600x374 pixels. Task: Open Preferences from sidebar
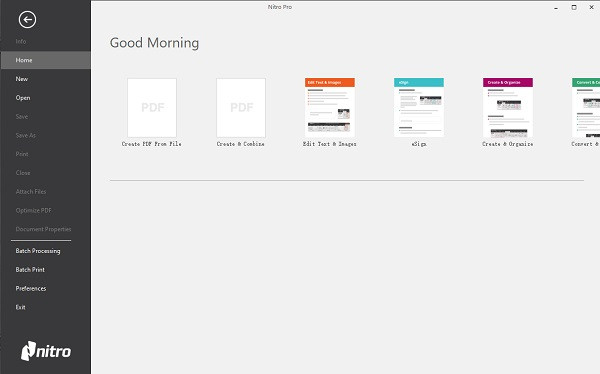click(x=31, y=288)
